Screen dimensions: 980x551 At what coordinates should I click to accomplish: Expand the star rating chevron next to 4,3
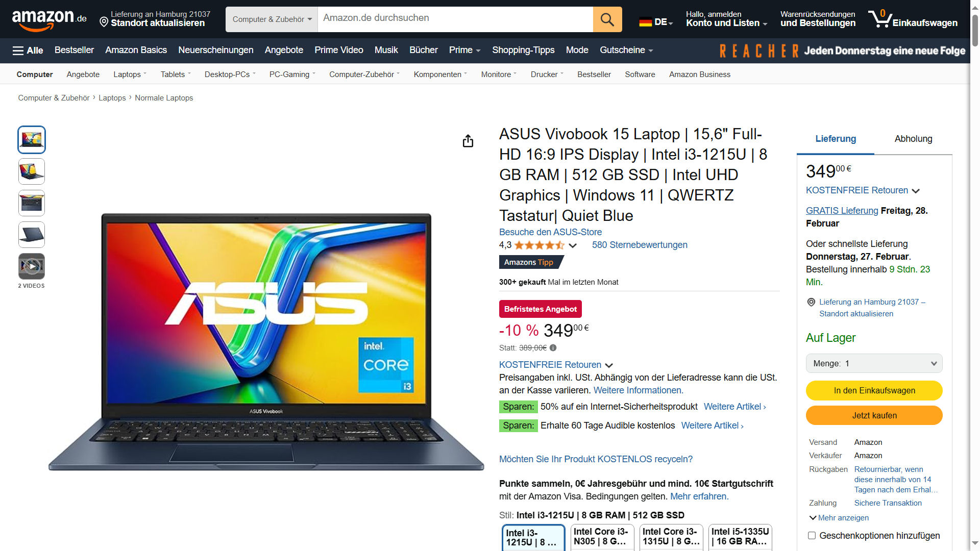point(573,245)
